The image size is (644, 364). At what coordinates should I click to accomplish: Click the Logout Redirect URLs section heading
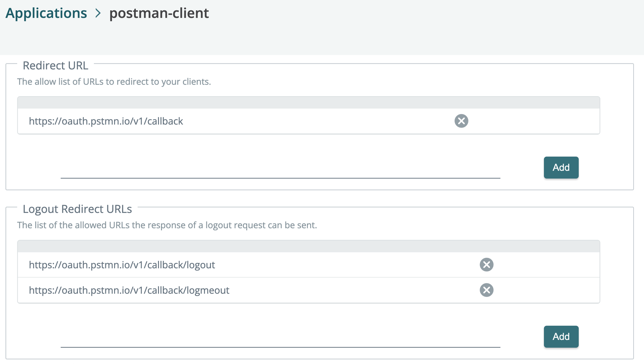77,209
